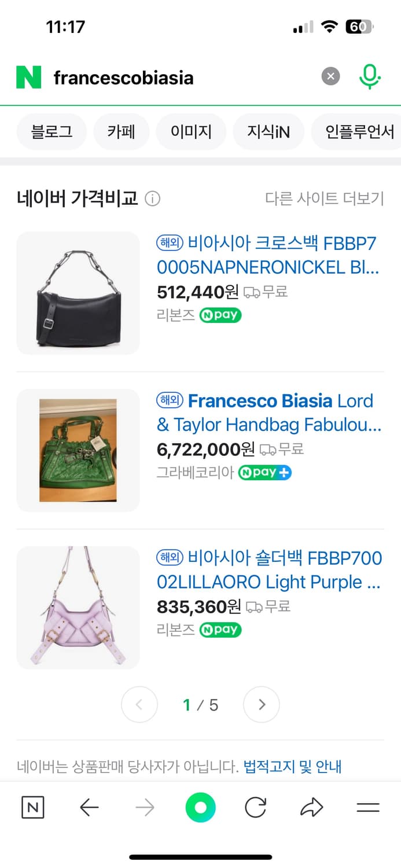Screen dimensions: 401x868
Task: Tap the green Naver N logo
Action: [x=28, y=77]
